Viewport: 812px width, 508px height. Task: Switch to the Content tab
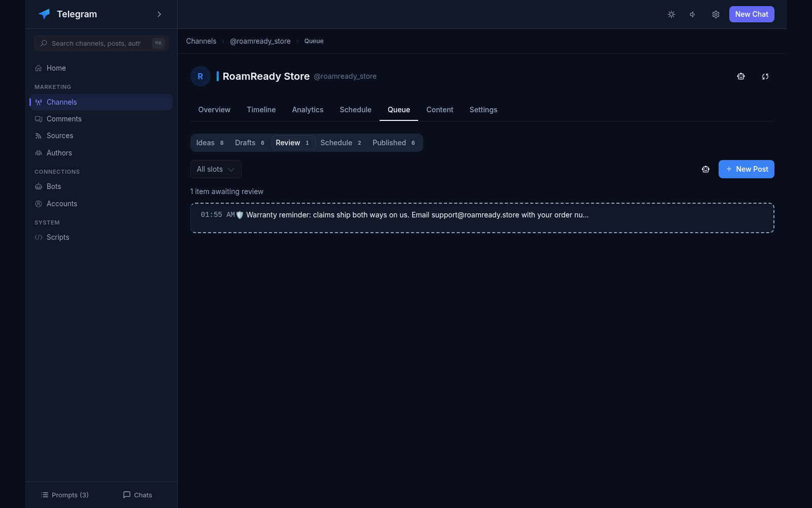439,110
